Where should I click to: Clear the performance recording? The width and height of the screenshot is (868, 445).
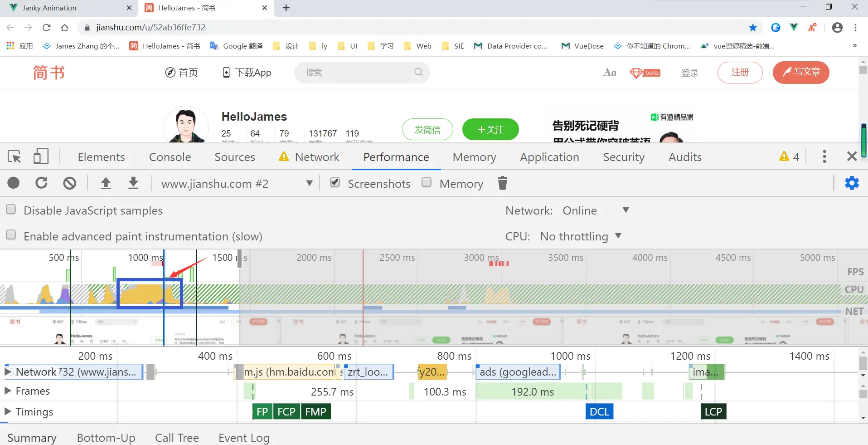point(69,183)
